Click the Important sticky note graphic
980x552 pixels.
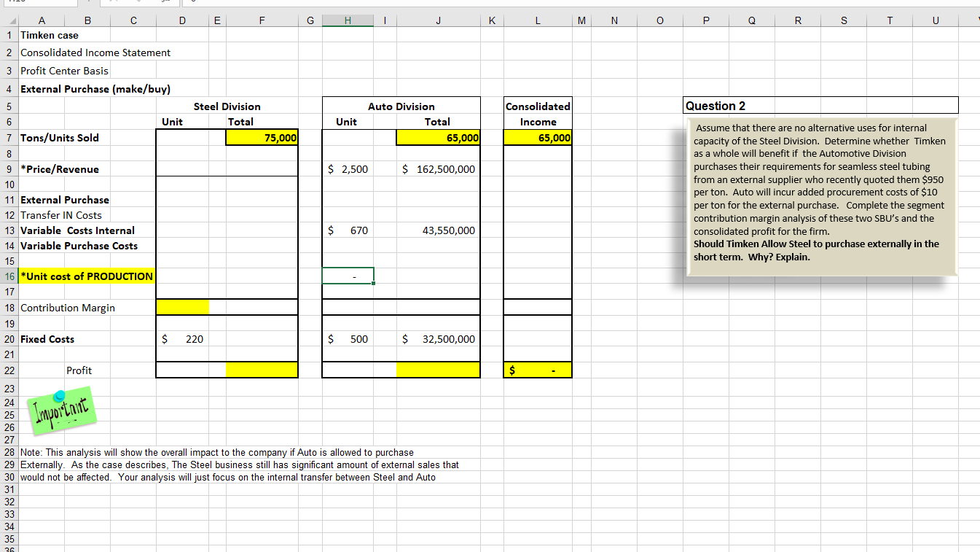[61, 411]
